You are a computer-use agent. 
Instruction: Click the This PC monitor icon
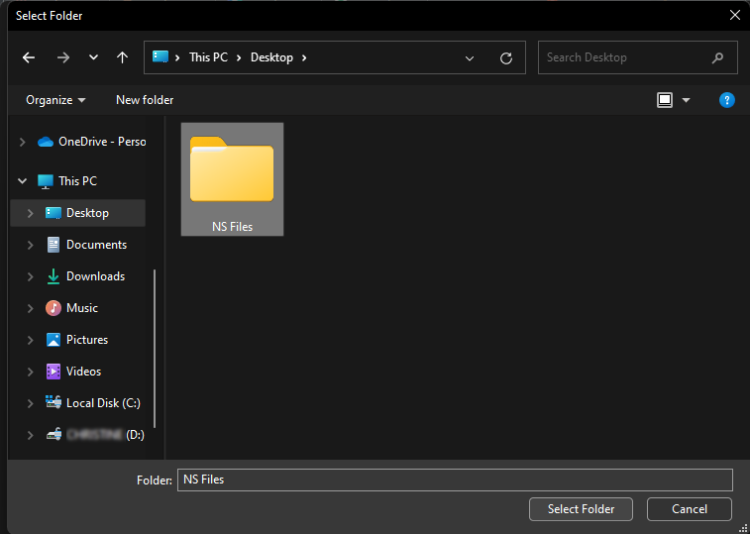tap(45, 181)
